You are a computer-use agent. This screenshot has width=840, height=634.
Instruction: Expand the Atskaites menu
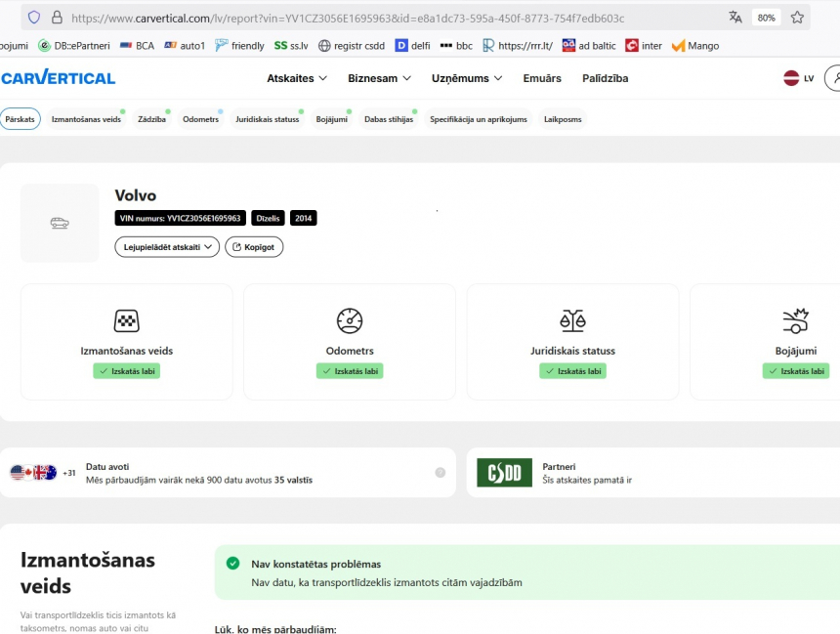[297, 78]
